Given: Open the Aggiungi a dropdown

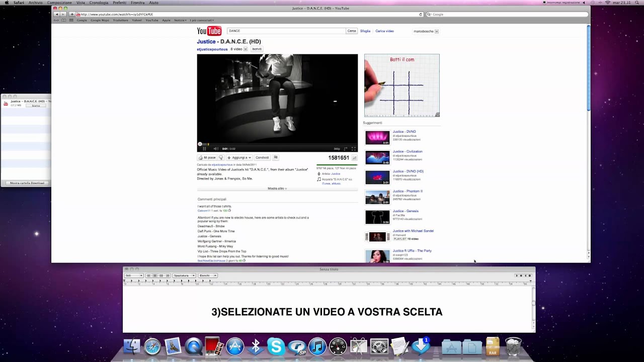Looking at the screenshot, I should pyautogui.click(x=239, y=157).
